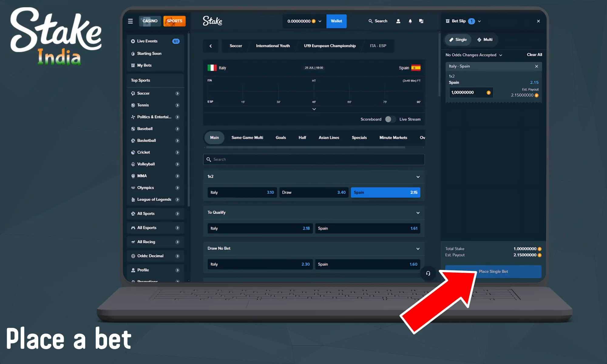Switch to Multi bet mode
607x364 pixels.
[x=485, y=40]
